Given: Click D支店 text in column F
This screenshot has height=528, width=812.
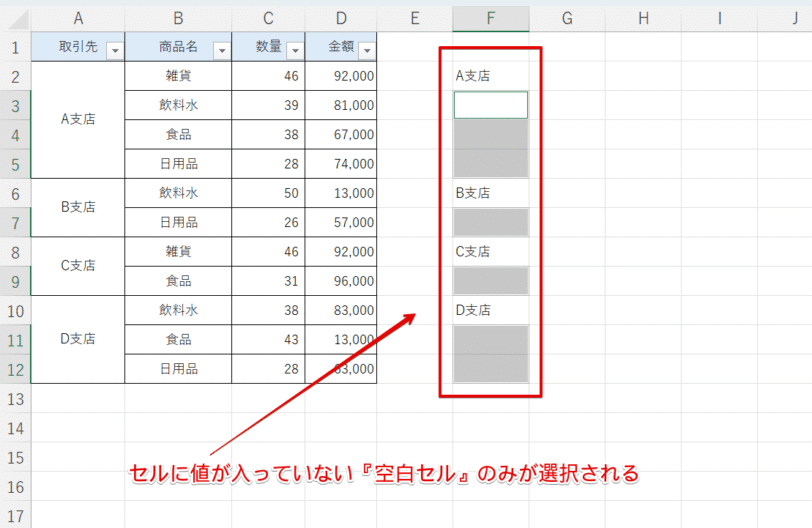Looking at the screenshot, I should coord(473,310).
